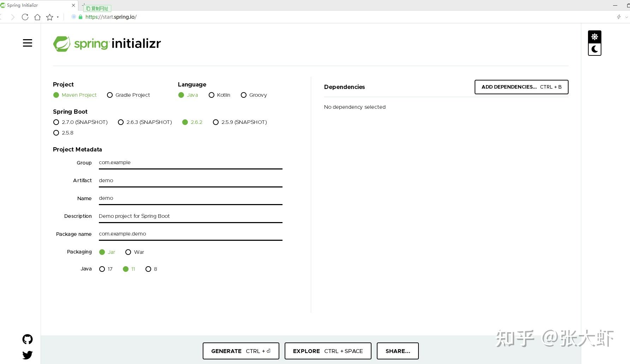Click the browser forward arrow
This screenshot has height=364, width=630.
click(13, 17)
